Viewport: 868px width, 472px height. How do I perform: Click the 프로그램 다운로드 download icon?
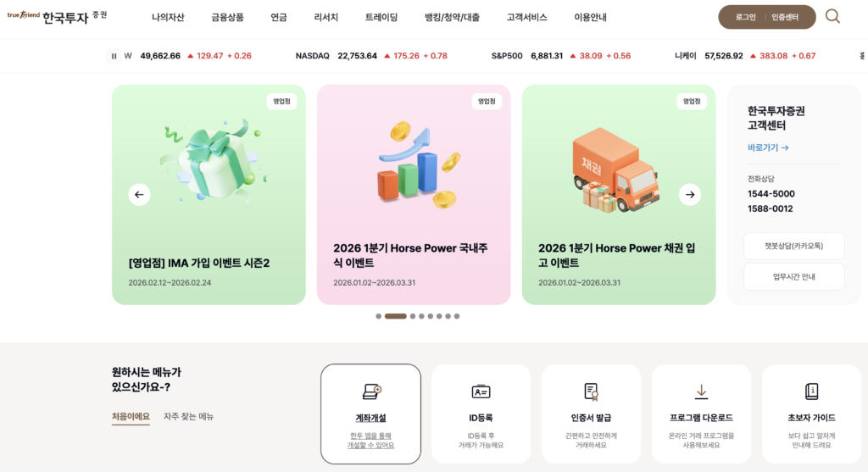coord(701,391)
